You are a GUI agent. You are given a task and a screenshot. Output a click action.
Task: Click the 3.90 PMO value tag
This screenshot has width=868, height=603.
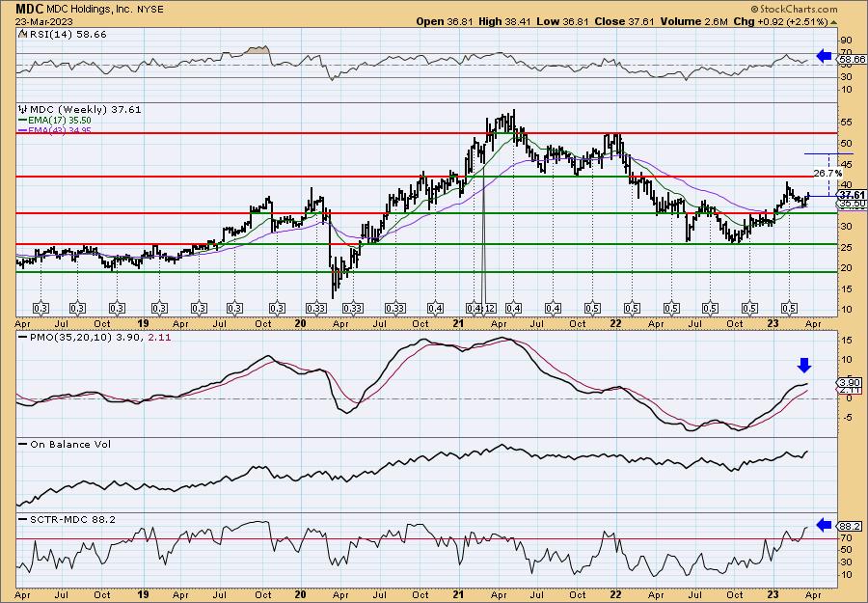click(x=851, y=383)
